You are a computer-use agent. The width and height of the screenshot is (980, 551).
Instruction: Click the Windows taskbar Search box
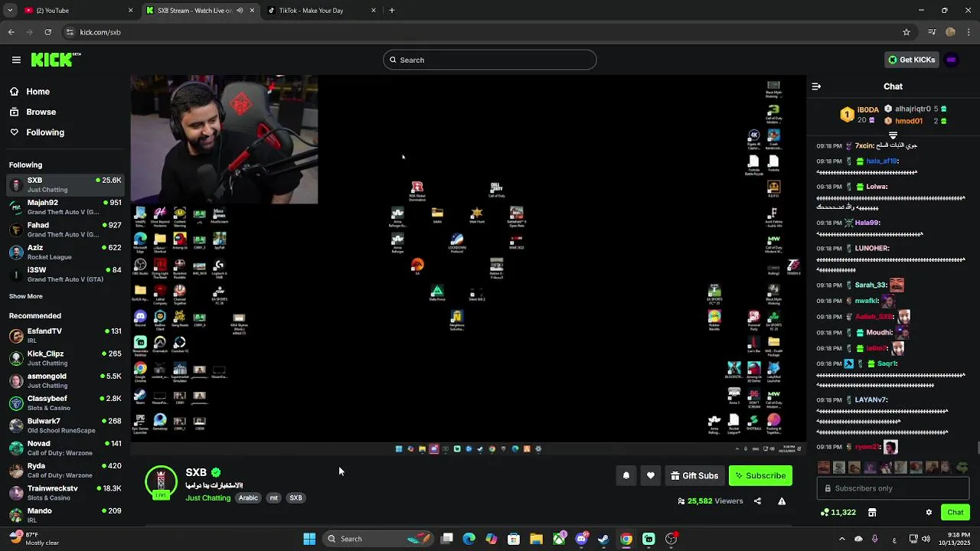pyautogui.click(x=379, y=539)
